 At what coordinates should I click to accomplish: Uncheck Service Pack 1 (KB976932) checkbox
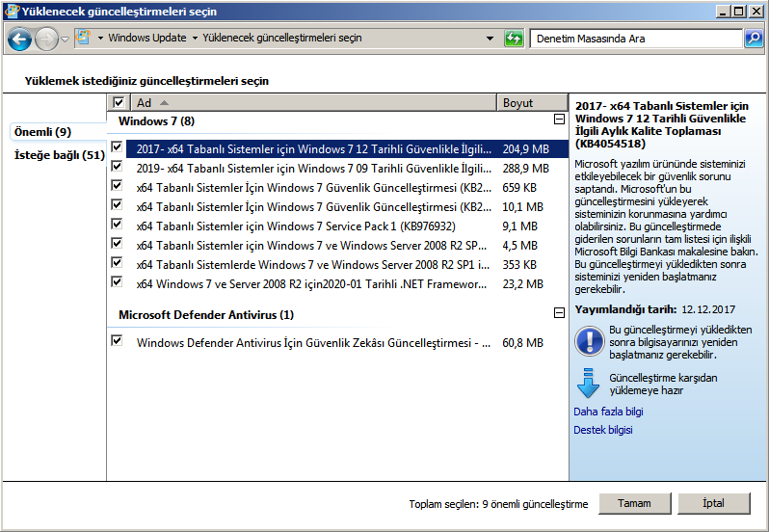pyautogui.click(x=117, y=225)
